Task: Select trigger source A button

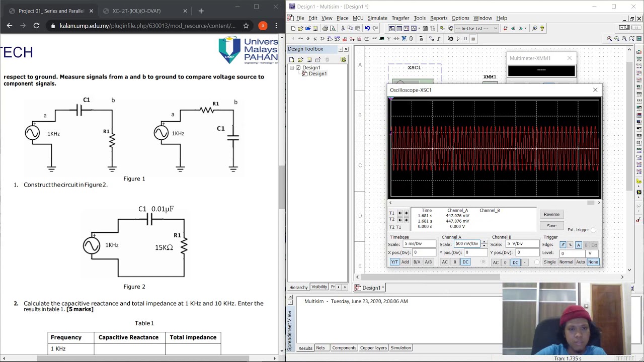Action: pos(579,245)
